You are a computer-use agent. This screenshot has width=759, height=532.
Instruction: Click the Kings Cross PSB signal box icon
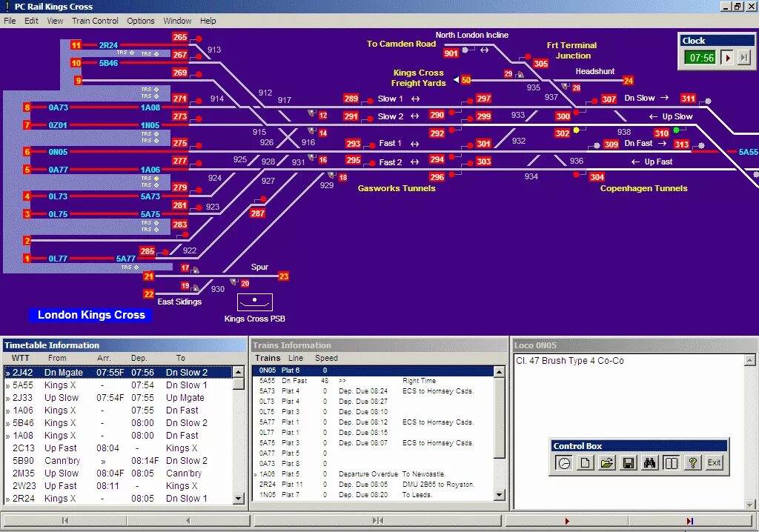(x=255, y=302)
